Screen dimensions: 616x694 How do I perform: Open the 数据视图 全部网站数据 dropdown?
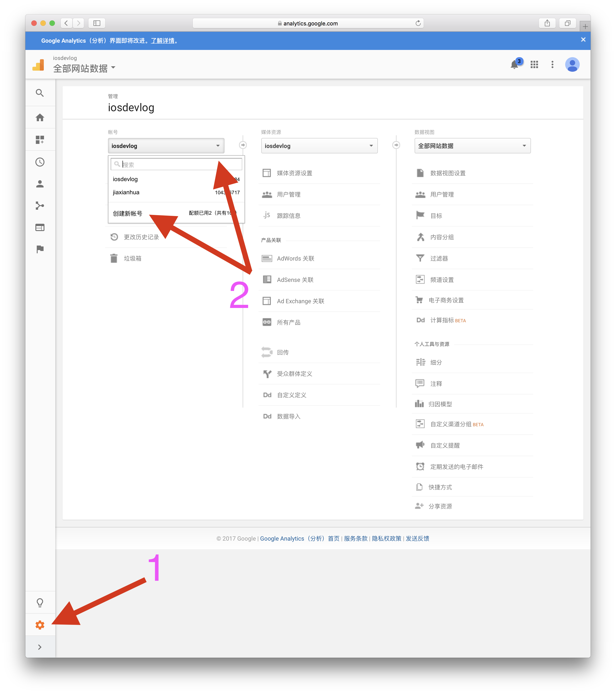coord(472,146)
